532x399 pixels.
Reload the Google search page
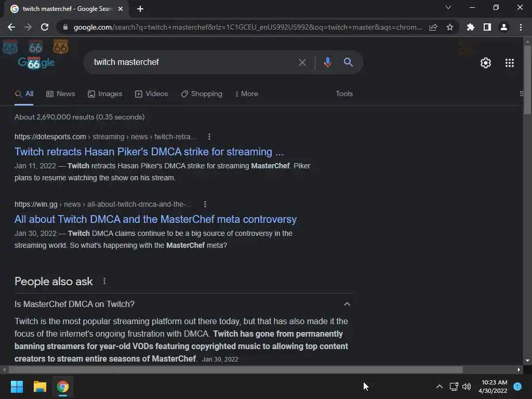45,27
